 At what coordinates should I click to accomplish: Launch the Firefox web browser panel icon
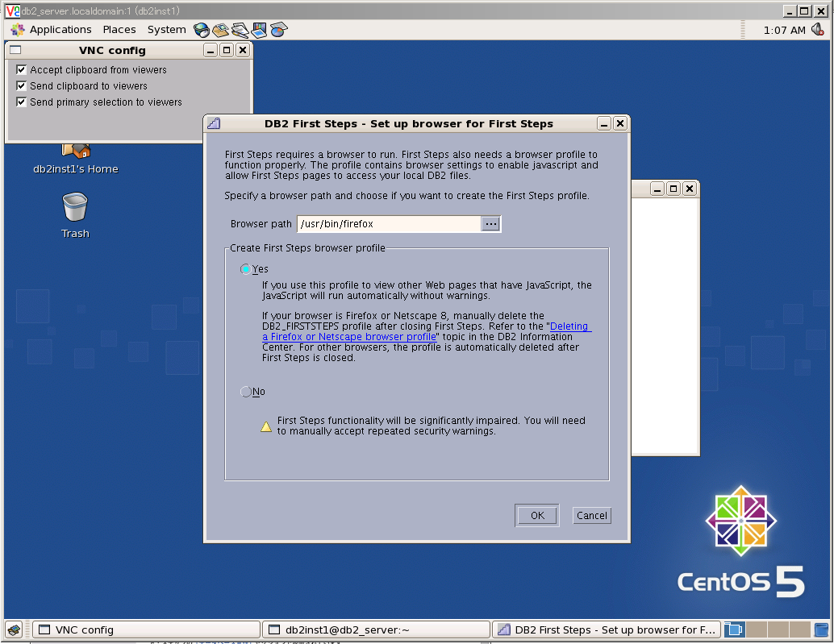pyautogui.click(x=202, y=30)
